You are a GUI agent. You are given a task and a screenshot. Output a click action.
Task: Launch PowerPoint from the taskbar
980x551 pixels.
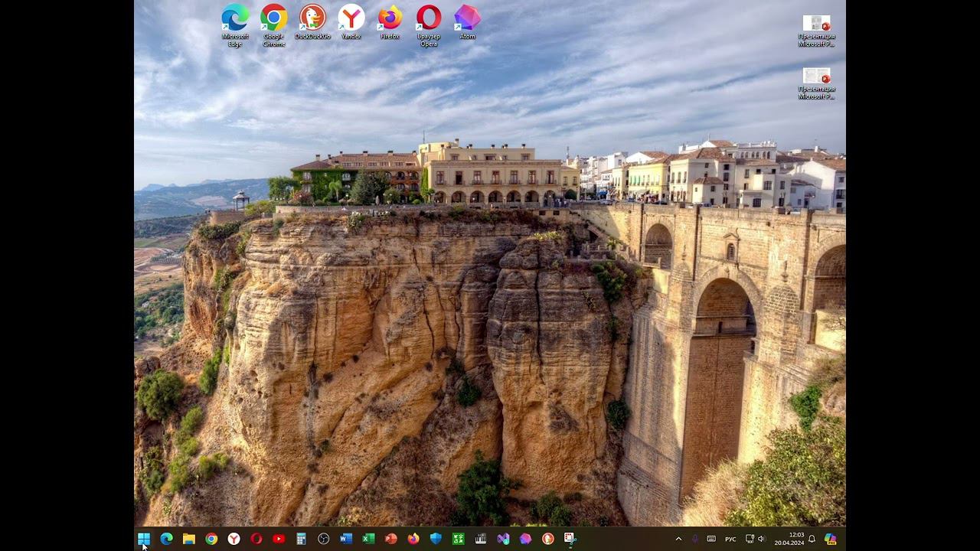point(391,539)
